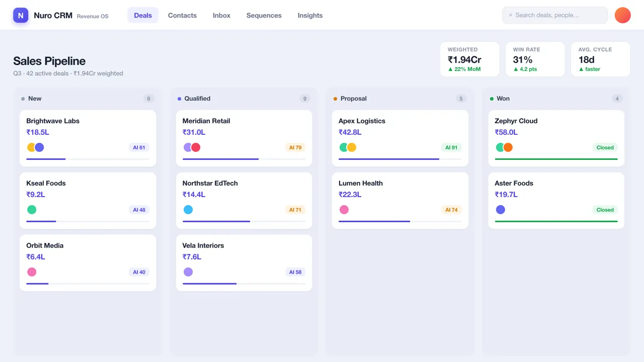Click the New column status dot
Image resolution: width=644 pixels, height=362 pixels.
click(23, 99)
